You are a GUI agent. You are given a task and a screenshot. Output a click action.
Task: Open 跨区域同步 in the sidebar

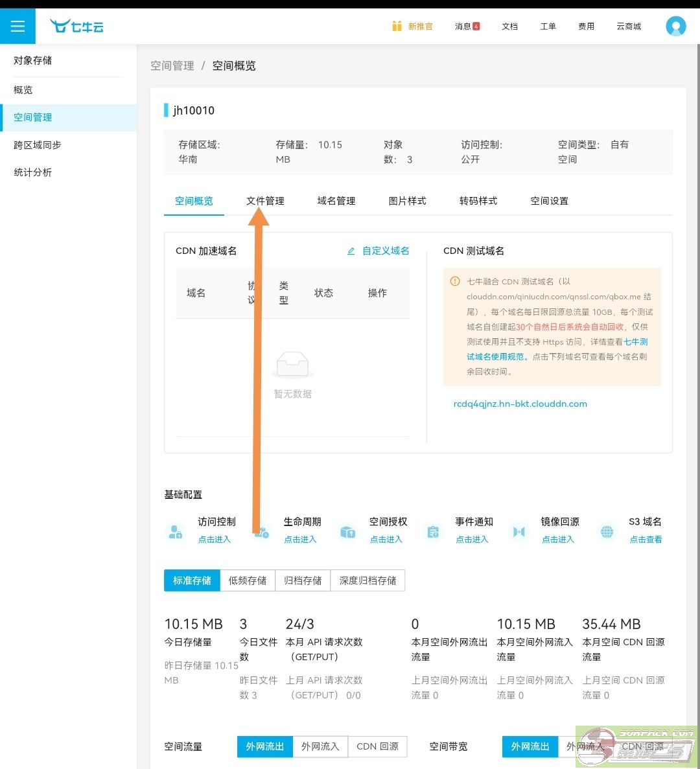(x=69, y=144)
